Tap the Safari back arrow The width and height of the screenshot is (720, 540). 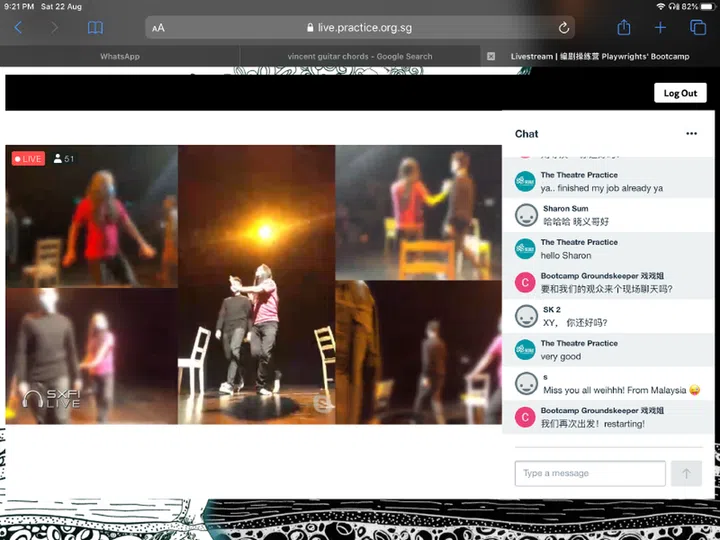pos(18,28)
